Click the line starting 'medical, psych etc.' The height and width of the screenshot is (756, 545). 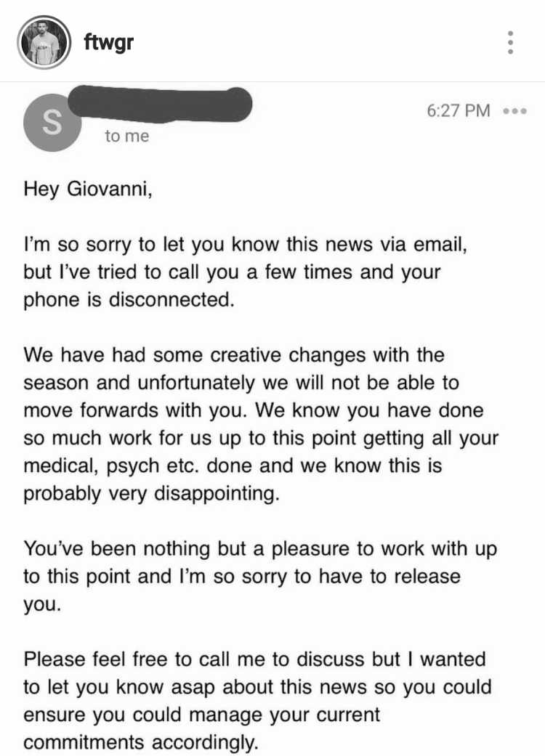click(233, 466)
